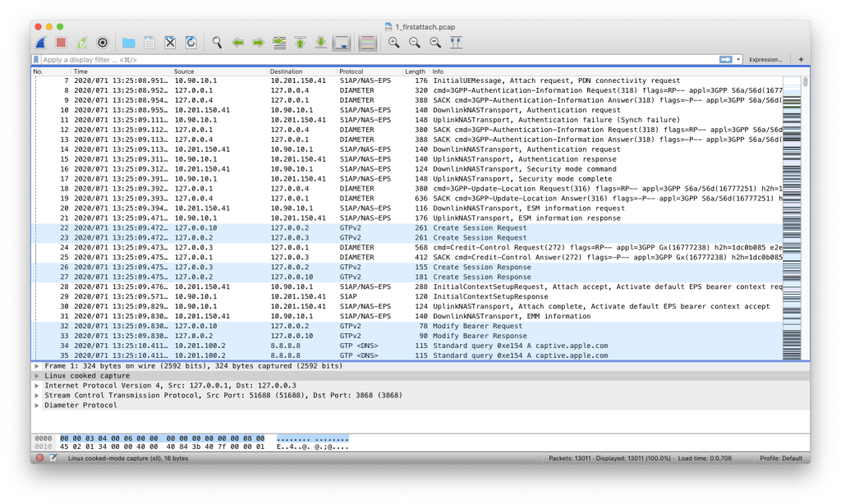Click the Source column header
Image resolution: width=841 pixels, height=504 pixels.
tap(184, 72)
